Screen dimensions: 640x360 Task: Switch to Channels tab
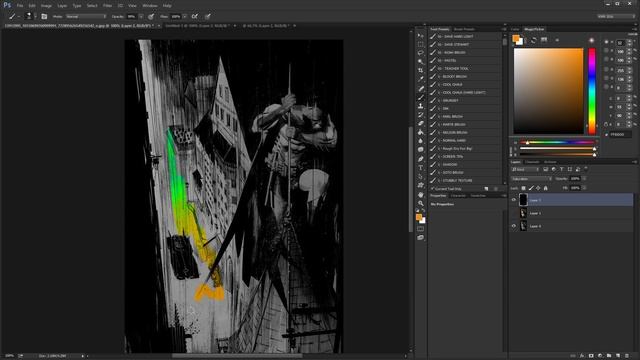coord(532,162)
